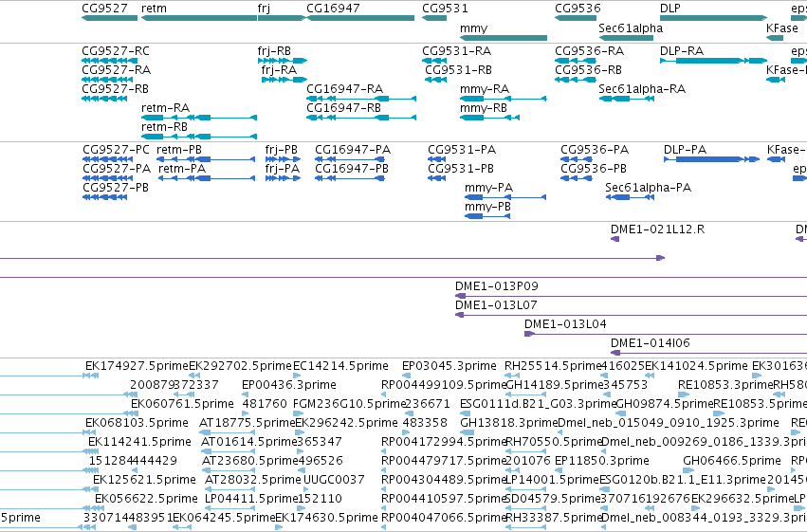
Task: Click the EK056622.5prime EST label
Action: click(146, 499)
